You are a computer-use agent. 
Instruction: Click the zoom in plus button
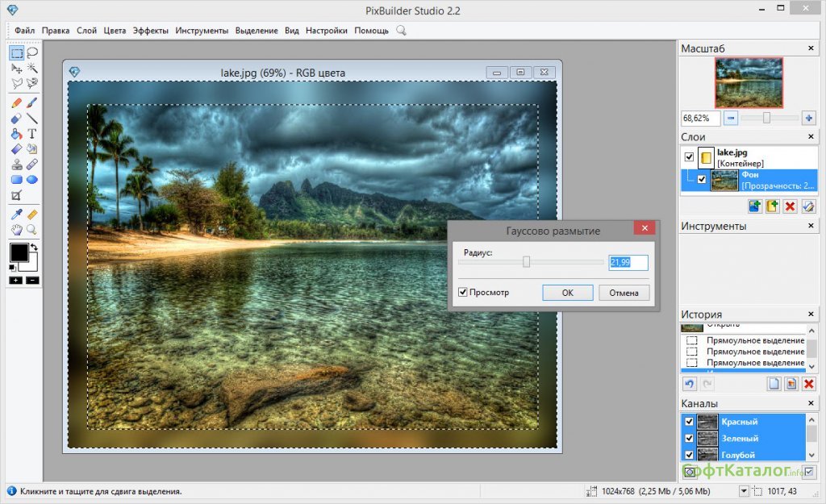click(809, 118)
